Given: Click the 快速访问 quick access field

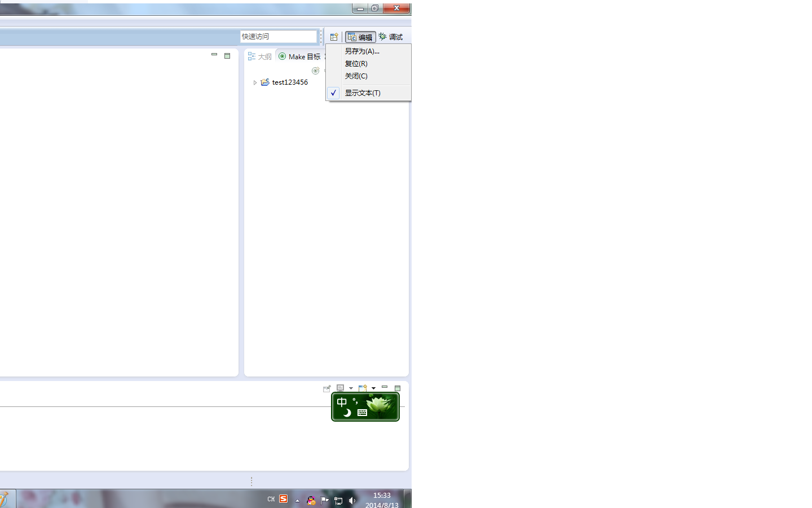Looking at the screenshot, I should click(x=278, y=37).
